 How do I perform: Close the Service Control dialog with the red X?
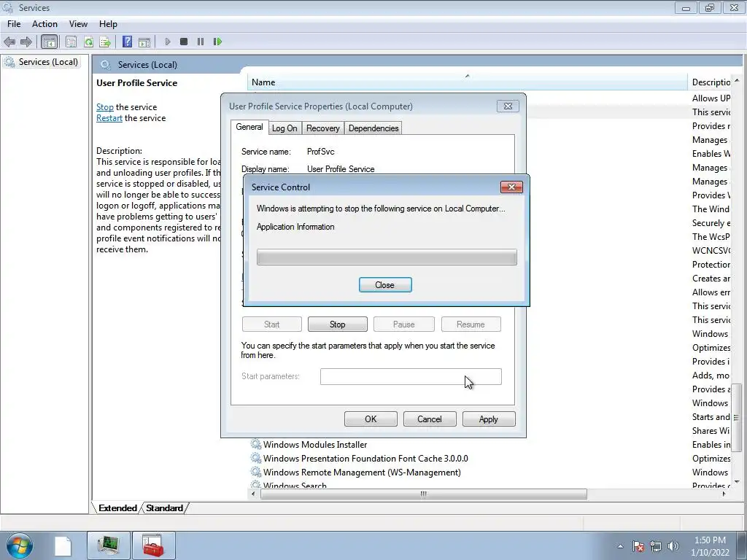coord(511,187)
